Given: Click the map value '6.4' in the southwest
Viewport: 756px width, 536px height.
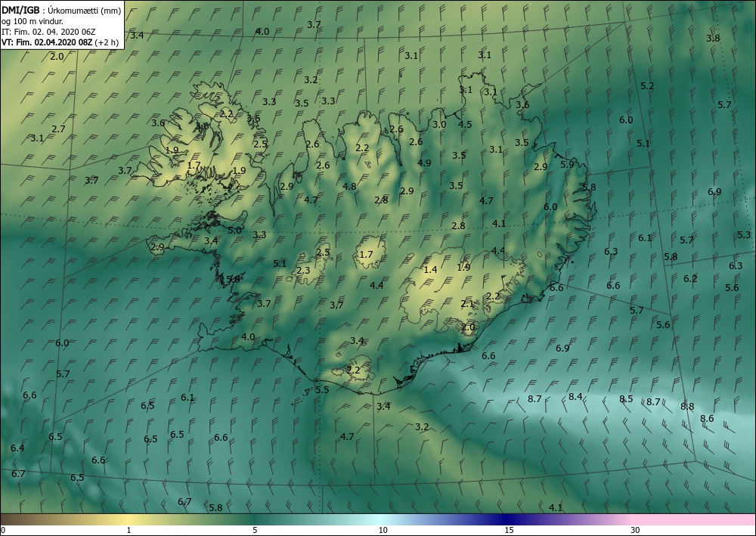Looking at the screenshot, I should pyautogui.click(x=17, y=448).
